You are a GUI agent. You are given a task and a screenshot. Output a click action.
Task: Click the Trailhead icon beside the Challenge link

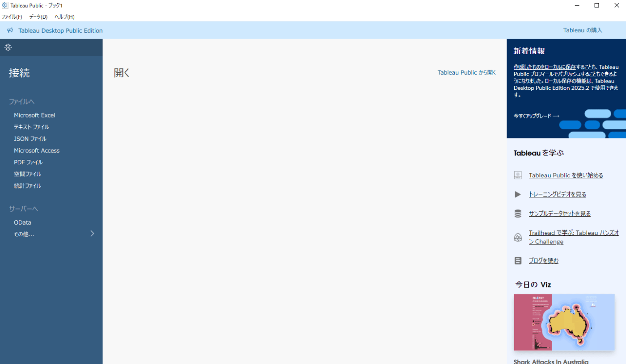tap(518, 237)
